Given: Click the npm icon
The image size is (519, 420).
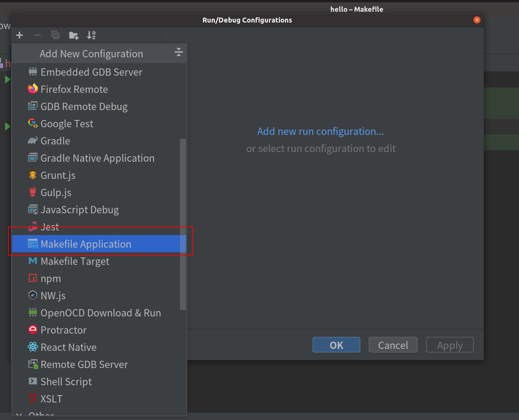Looking at the screenshot, I should (33, 278).
